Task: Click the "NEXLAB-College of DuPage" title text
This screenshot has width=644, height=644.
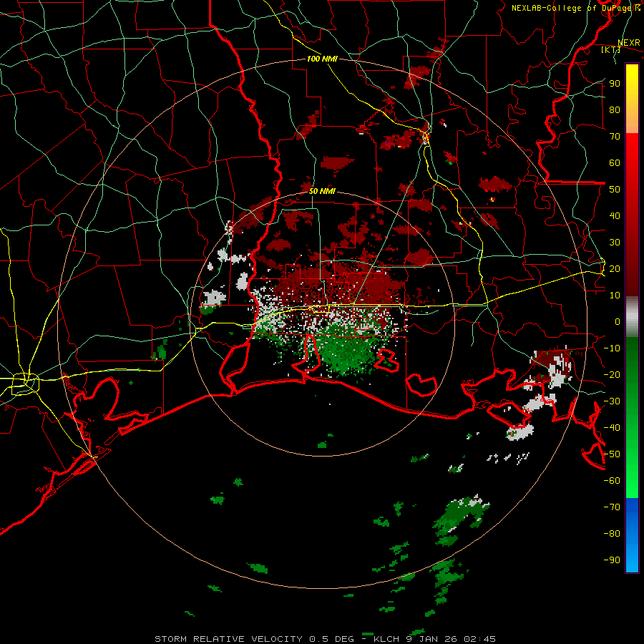Action: [573, 8]
